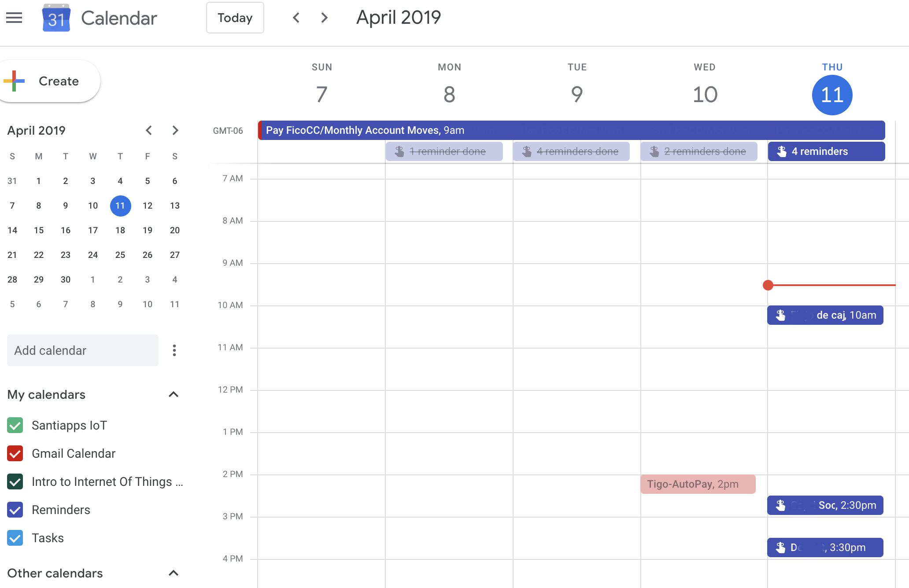The width and height of the screenshot is (909, 588).
Task: Toggle the Santiapps IoT calendar visibility
Action: (x=15, y=424)
